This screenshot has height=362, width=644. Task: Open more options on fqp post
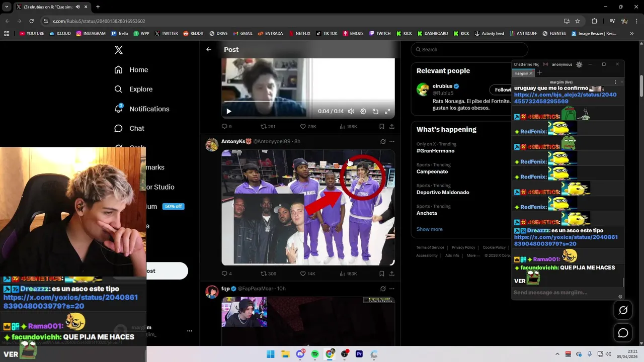coord(392,289)
